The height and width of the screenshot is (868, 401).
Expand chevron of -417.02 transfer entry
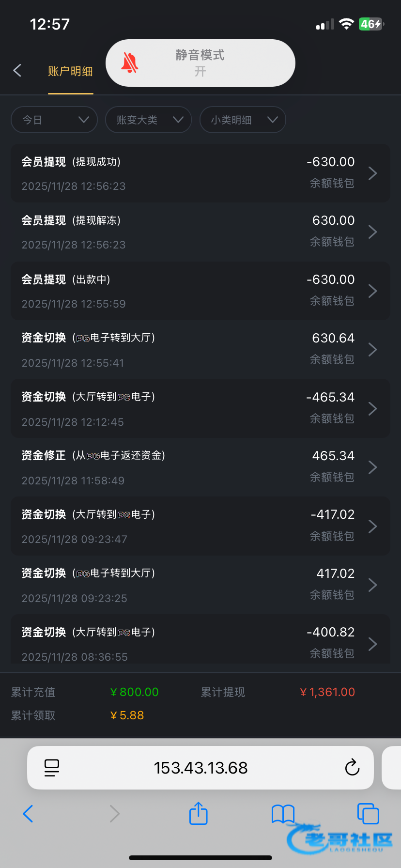[x=372, y=526]
